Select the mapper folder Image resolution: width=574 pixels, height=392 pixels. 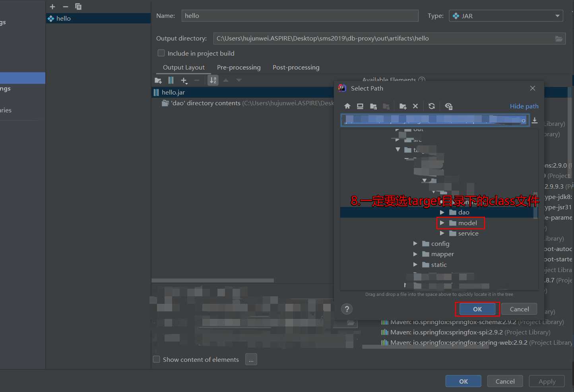pyautogui.click(x=442, y=254)
